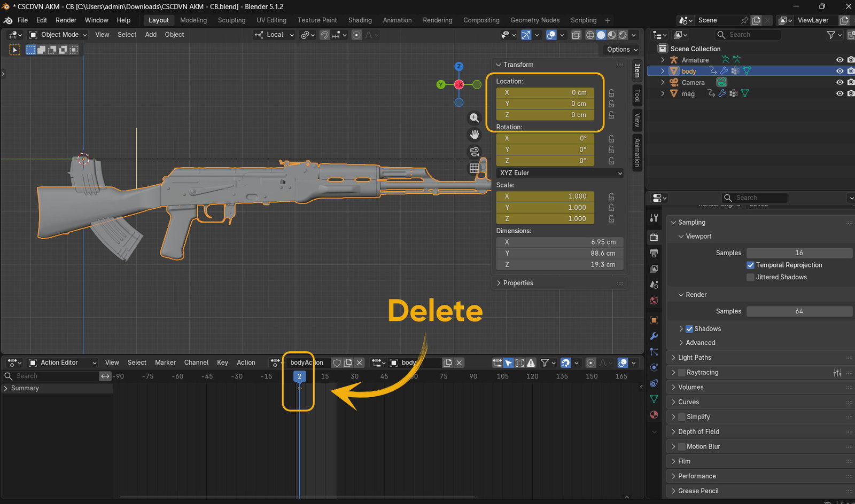Hide the Armature in viewport
Image resolution: width=855 pixels, height=504 pixels.
[840, 60]
